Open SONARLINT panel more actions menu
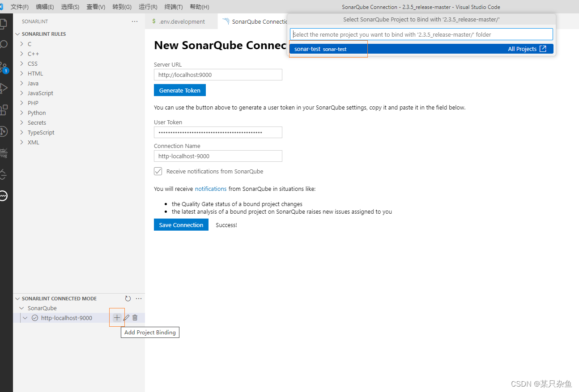Screen dimensions: 579x392 pos(135,21)
